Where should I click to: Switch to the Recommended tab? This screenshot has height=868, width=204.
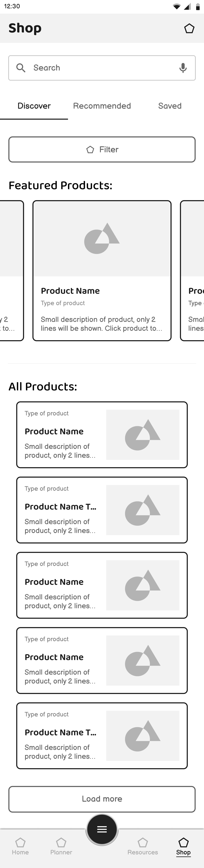102,106
